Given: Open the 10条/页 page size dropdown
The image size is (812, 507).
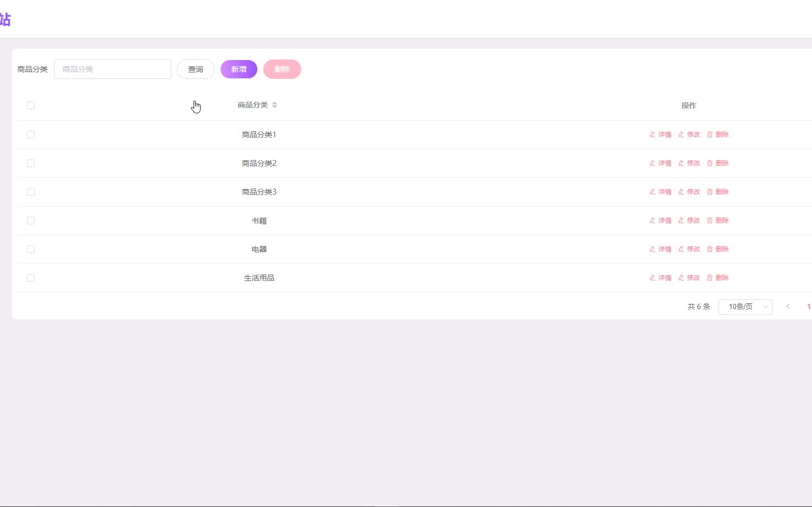Looking at the screenshot, I should (746, 306).
